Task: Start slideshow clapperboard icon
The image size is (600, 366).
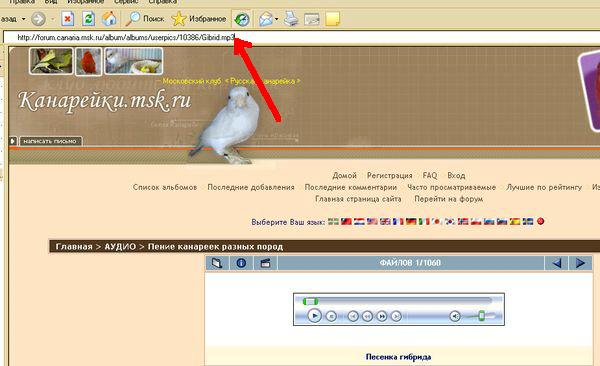Action: coord(265,263)
